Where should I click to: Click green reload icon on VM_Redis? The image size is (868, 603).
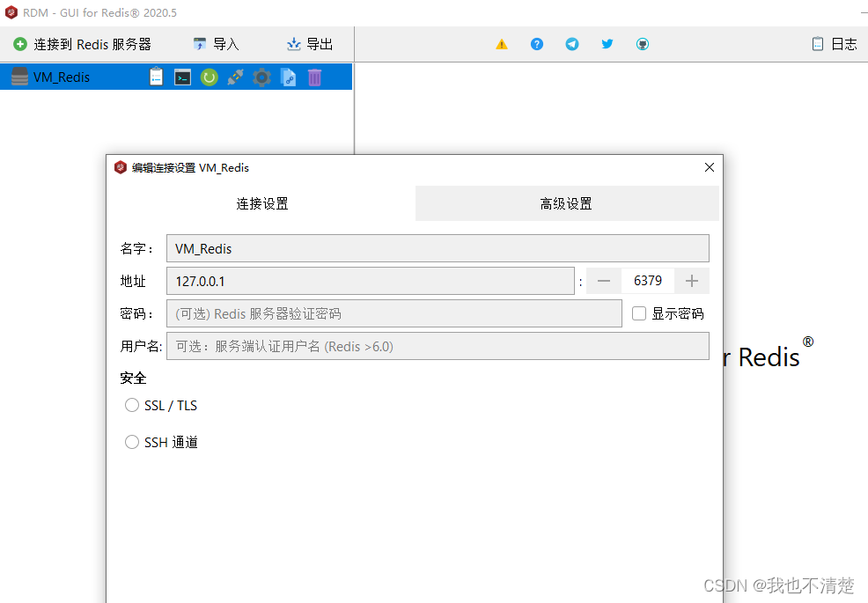[x=210, y=77]
